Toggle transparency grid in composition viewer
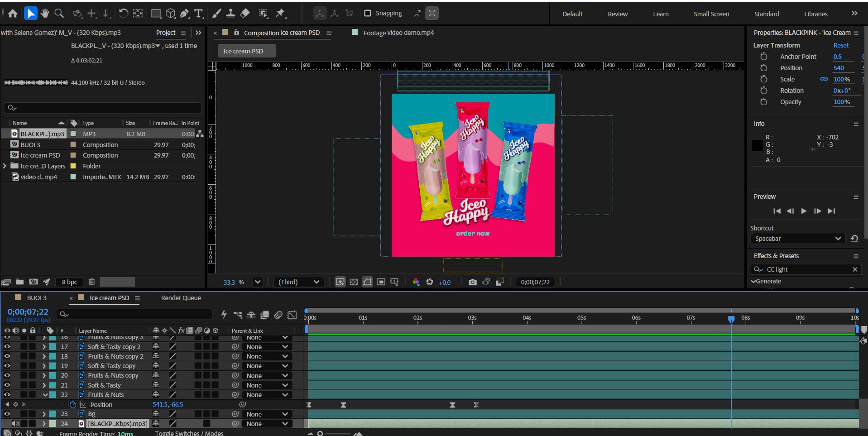Viewport: 868px width, 436px height. pyautogui.click(x=354, y=282)
